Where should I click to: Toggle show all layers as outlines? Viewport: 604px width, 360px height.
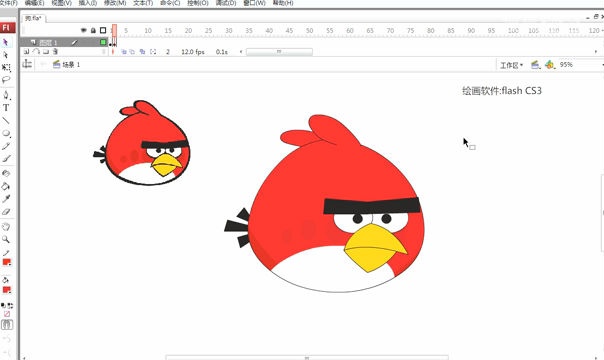point(103,30)
